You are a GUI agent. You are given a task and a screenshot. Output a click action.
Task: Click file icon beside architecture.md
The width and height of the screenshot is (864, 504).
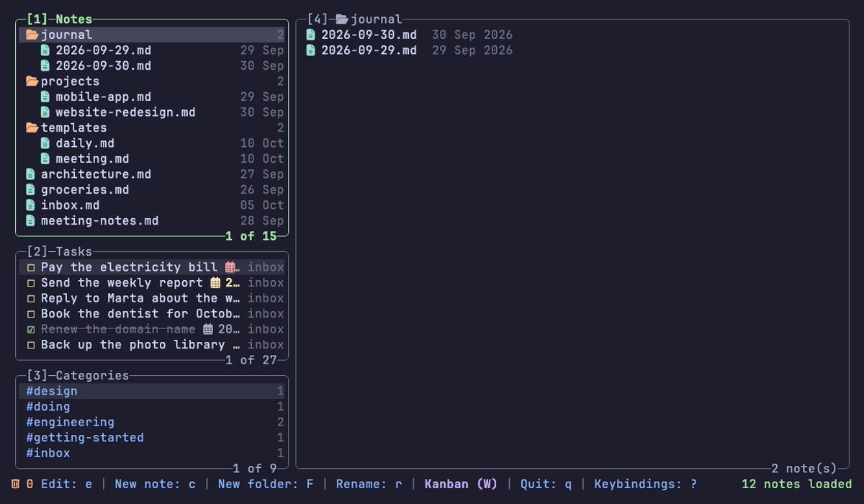[30, 174]
